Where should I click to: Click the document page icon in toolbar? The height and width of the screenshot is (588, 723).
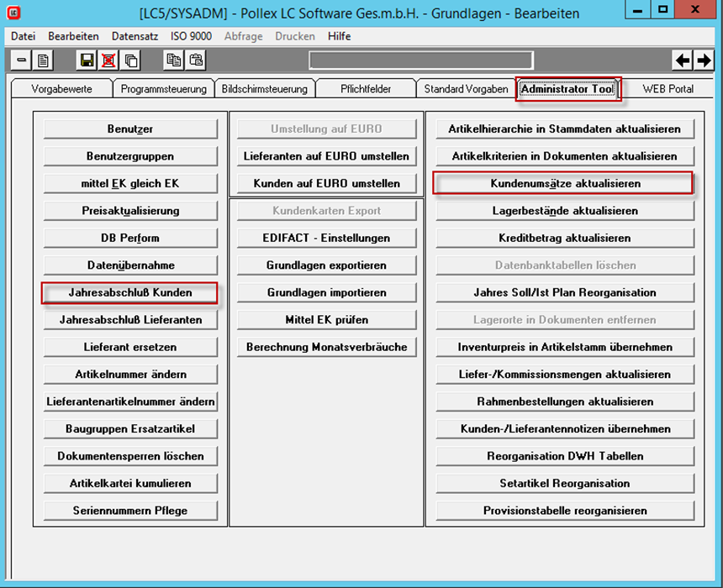(x=43, y=60)
